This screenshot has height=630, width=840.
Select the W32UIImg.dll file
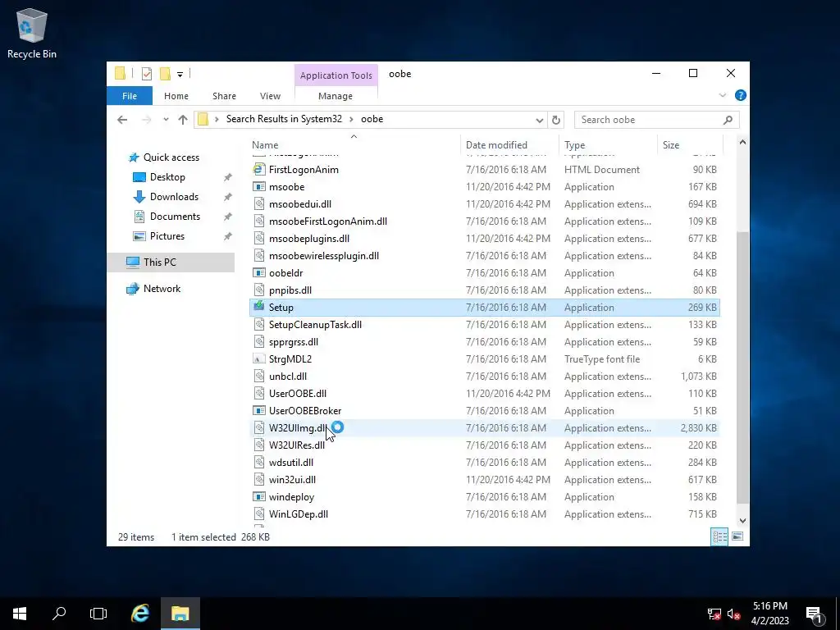pyautogui.click(x=484, y=428)
